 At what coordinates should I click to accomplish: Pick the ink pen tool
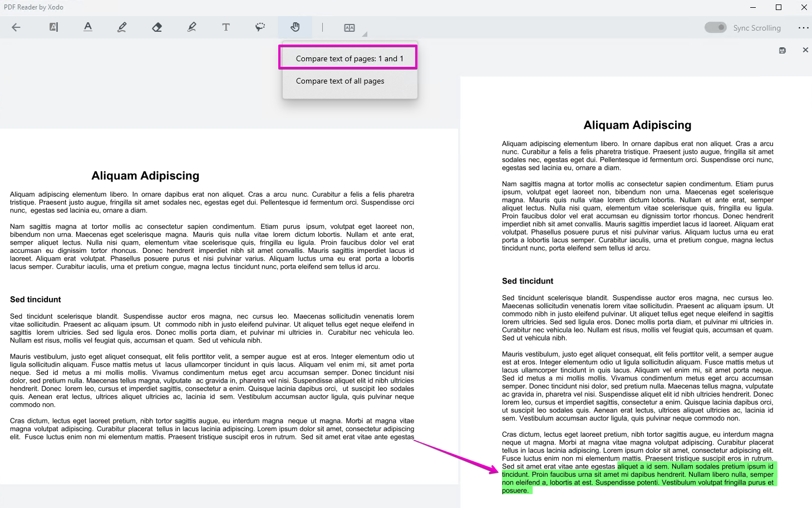point(122,27)
